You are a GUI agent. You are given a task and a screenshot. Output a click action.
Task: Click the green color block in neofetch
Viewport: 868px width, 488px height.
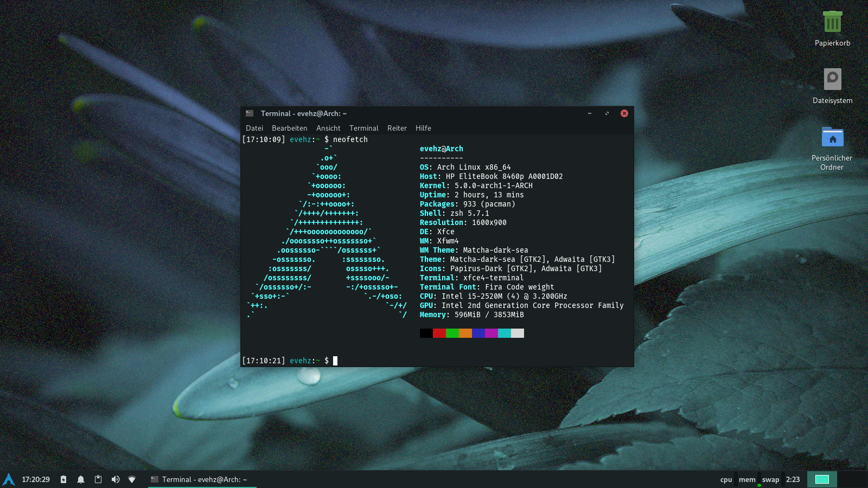click(452, 333)
